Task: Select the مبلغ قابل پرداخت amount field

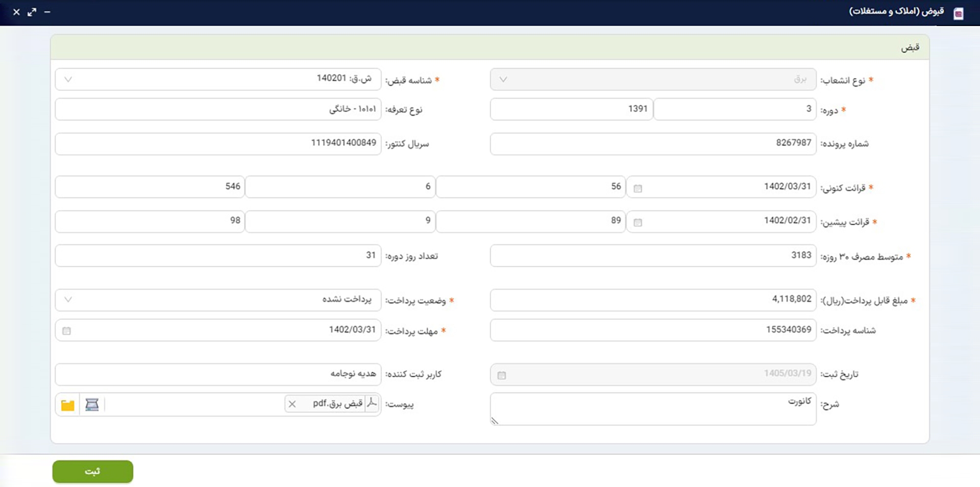Action: [x=653, y=300]
